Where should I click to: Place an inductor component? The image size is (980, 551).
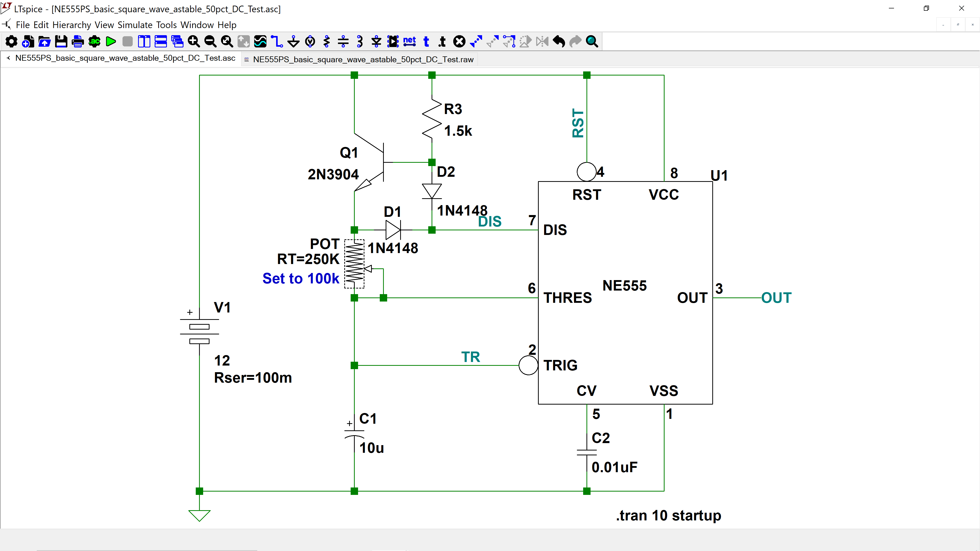[360, 41]
